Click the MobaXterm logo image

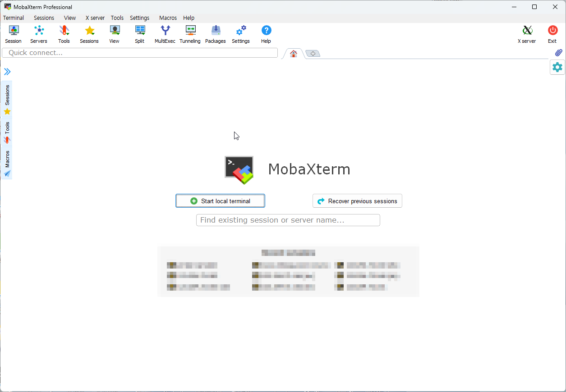pyautogui.click(x=239, y=170)
